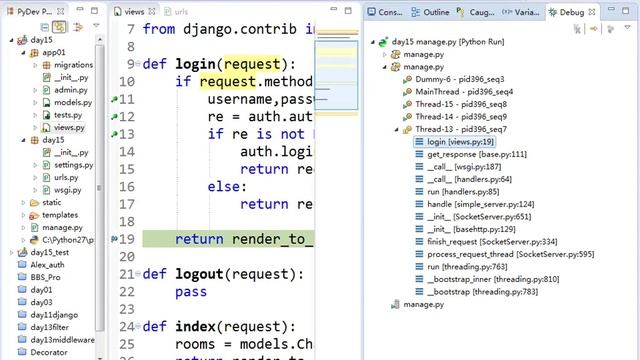Select views.py in Package Explorer
This screenshot has height=360, width=640.
pyautogui.click(x=69, y=127)
